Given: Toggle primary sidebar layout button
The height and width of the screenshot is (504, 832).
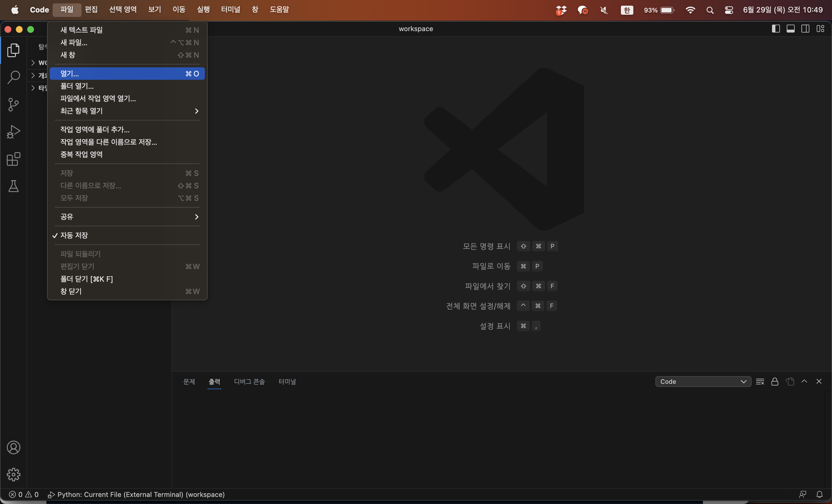Looking at the screenshot, I should coord(776,29).
